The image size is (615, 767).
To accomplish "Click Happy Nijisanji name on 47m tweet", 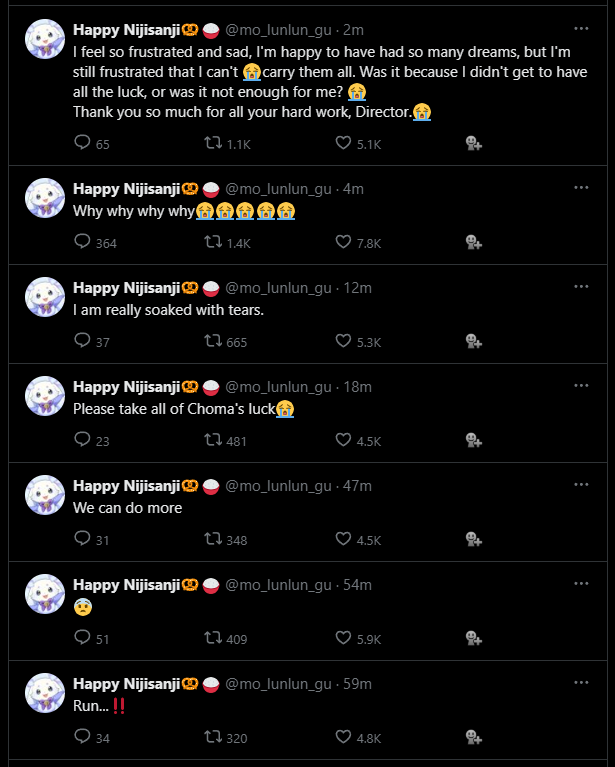I will pyautogui.click(x=126, y=486).
